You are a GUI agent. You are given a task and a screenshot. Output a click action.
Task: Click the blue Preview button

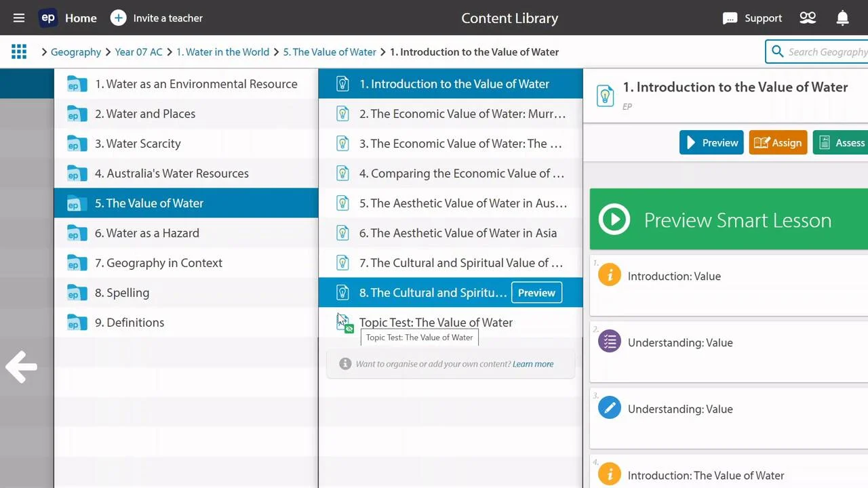click(x=711, y=142)
